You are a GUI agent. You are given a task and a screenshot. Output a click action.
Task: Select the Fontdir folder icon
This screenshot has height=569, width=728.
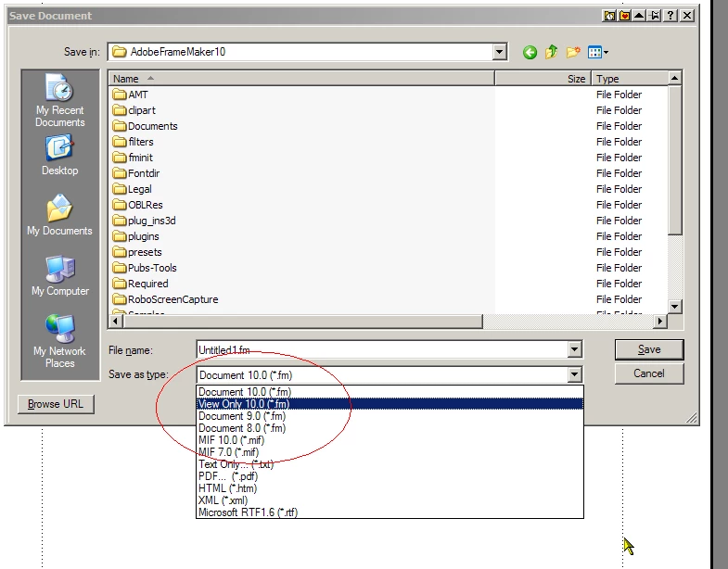120,173
